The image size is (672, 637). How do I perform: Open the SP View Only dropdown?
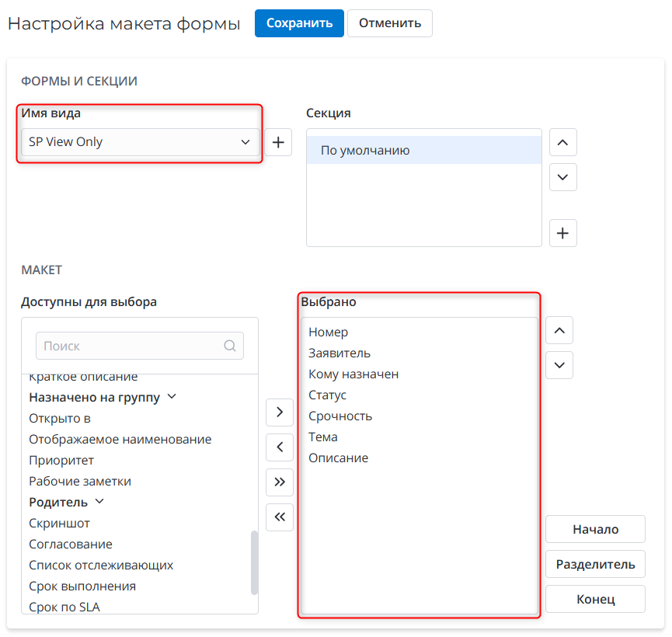coord(140,142)
